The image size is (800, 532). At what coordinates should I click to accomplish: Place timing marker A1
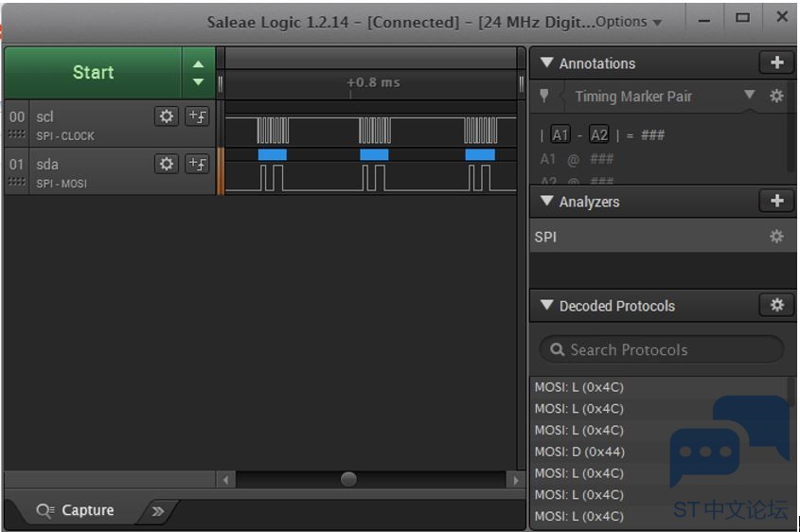pyautogui.click(x=560, y=135)
